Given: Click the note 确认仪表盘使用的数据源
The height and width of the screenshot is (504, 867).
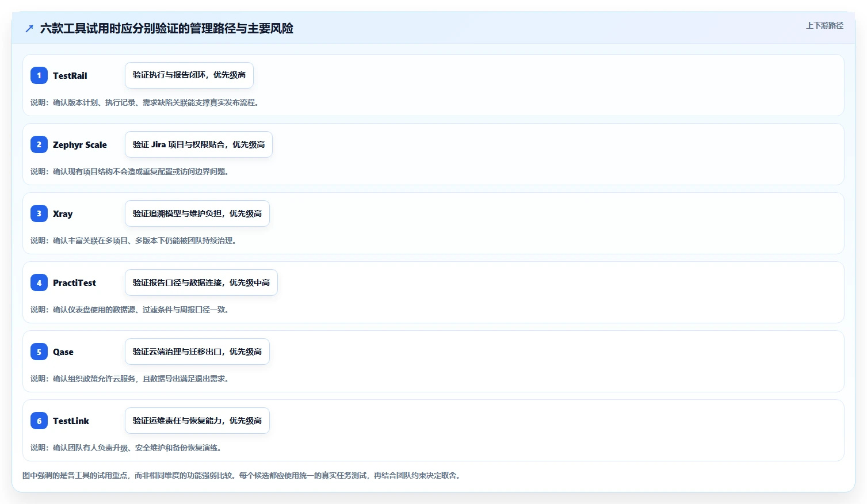Looking at the screenshot, I should tap(129, 310).
